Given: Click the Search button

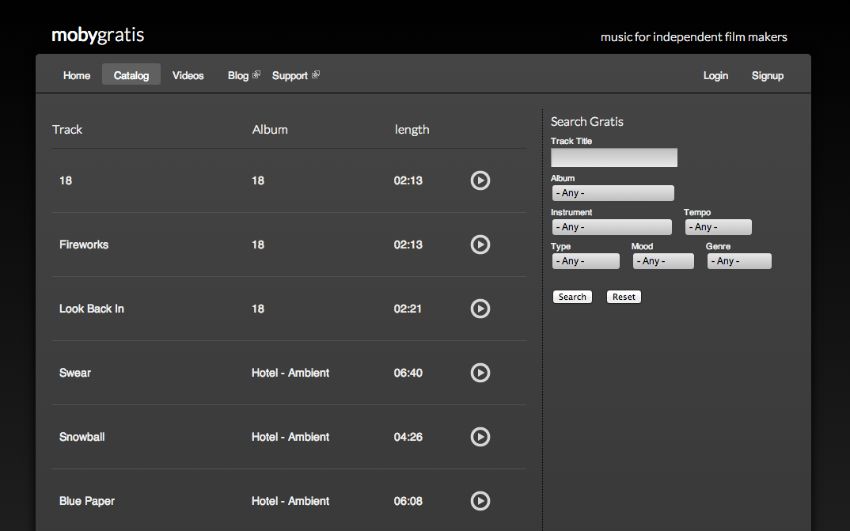Looking at the screenshot, I should click(572, 297).
